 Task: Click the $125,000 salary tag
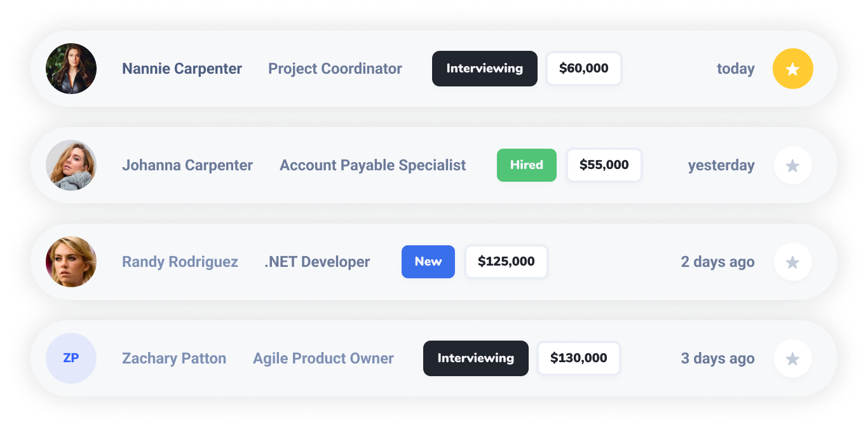[506, 262]
